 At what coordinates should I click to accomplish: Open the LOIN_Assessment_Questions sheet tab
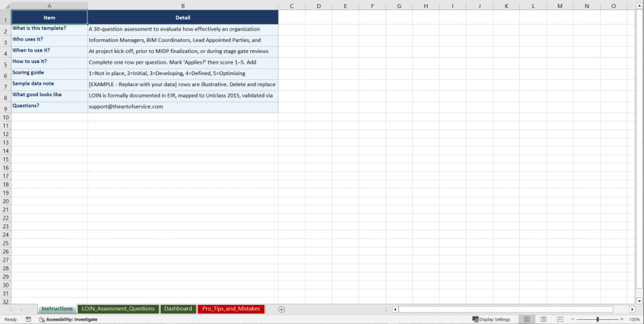click(118, 309)
